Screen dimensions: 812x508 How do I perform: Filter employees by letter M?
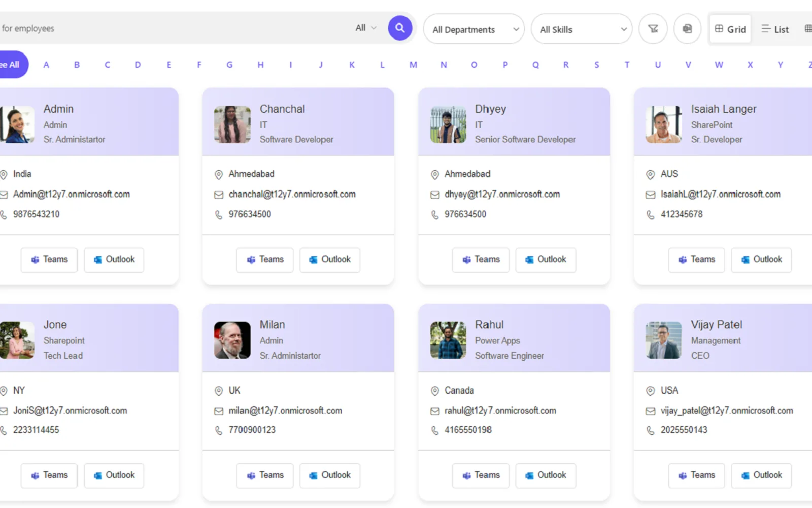click(413, 65)
